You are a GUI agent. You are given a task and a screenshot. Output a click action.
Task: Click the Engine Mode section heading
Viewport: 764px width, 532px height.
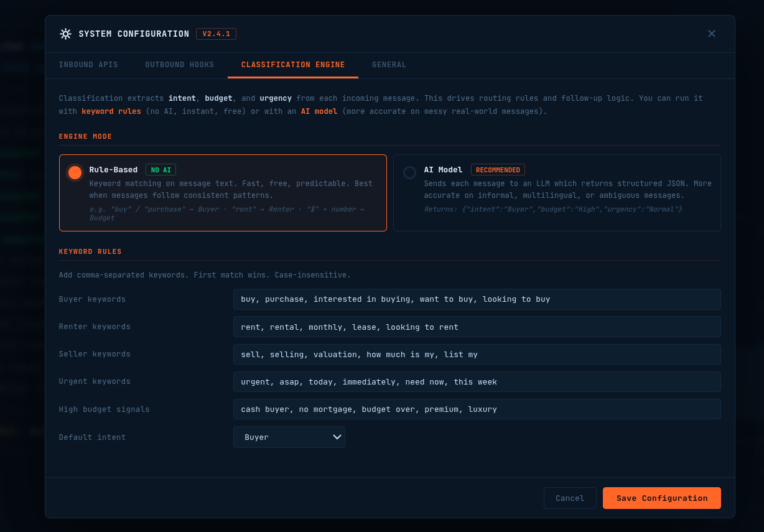click(85, 136)
